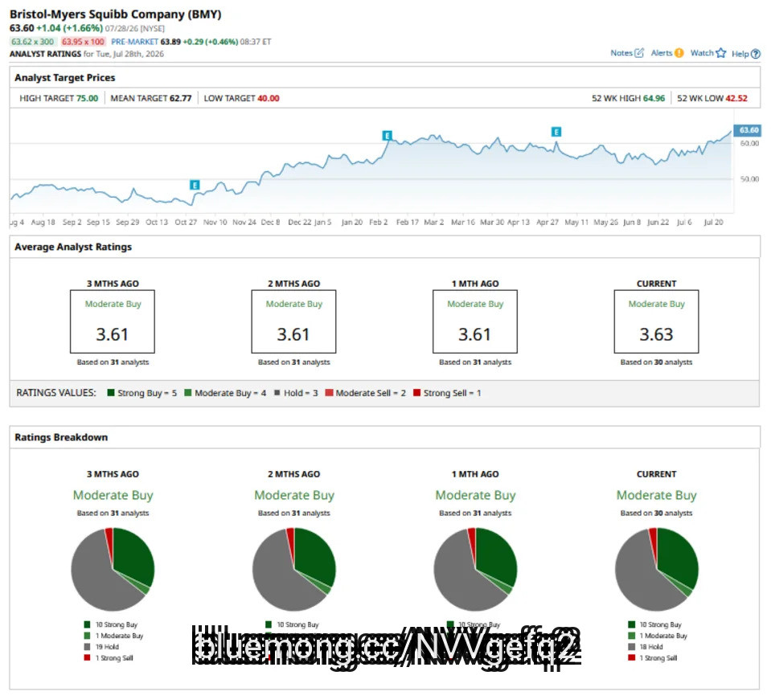The height and width of the screenshot is (700, 771).
Task: Click the 3 MTHS AGO rating box showing 3.61
Action: (x=113, y=321)
